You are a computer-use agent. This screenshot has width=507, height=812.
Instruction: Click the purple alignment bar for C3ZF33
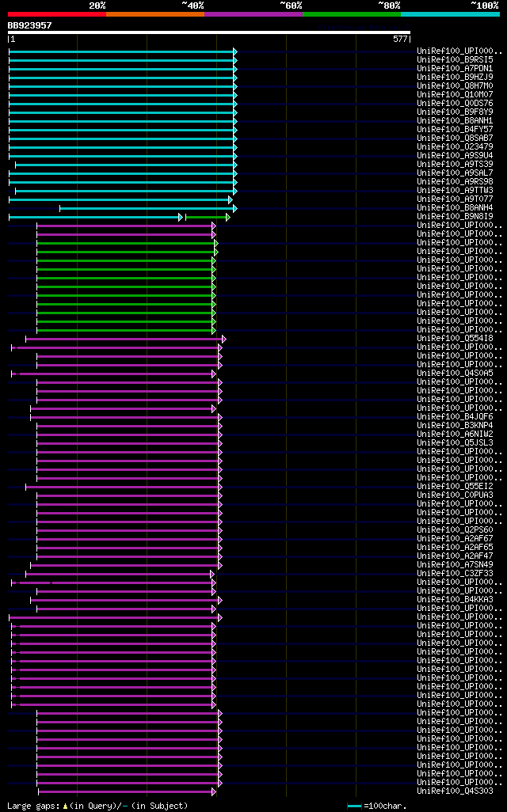pyautogui.click(x=120, y=575)
